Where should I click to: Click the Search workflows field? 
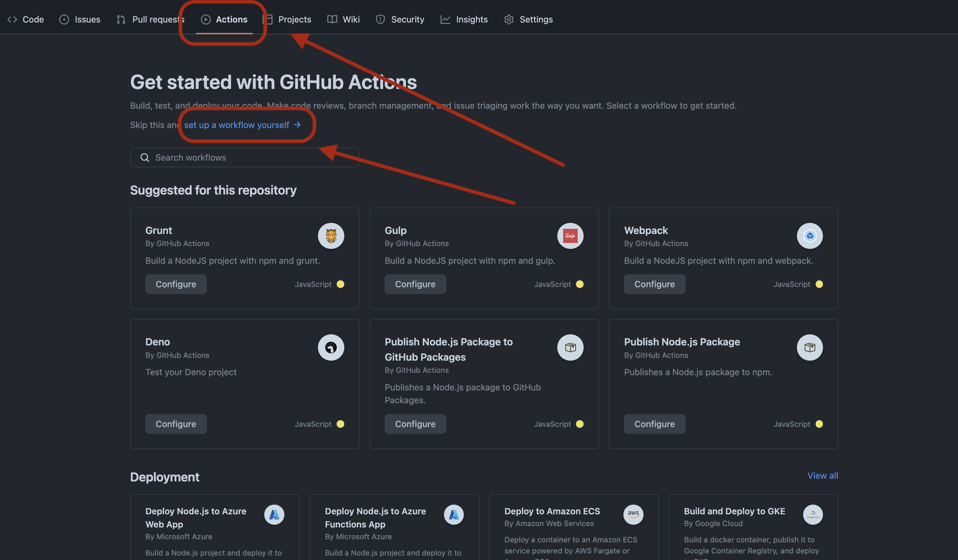click(245, 157)
